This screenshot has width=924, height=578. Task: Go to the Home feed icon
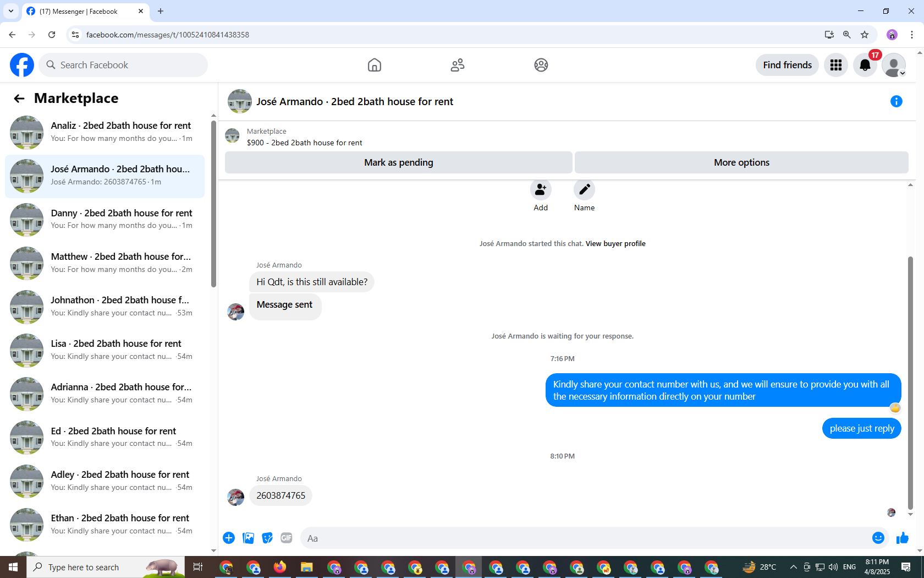(375, 65)
